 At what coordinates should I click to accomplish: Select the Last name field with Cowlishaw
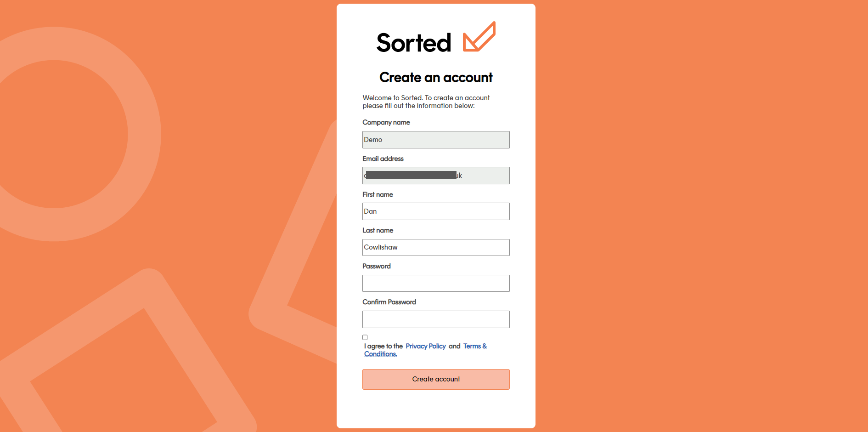pos(435,247)
